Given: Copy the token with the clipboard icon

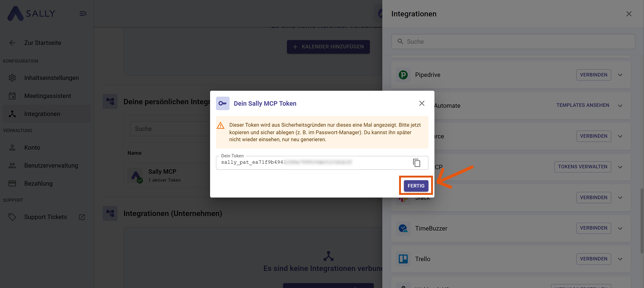Looking at the screenshot, I should coord(416,163).
